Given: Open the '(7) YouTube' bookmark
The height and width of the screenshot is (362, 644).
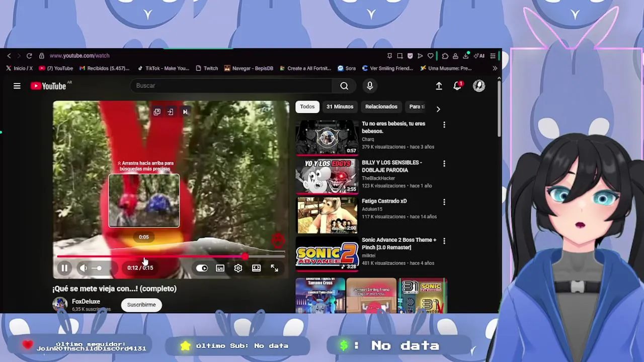Looking at the screenshot, I should click(x=56, y=68).
